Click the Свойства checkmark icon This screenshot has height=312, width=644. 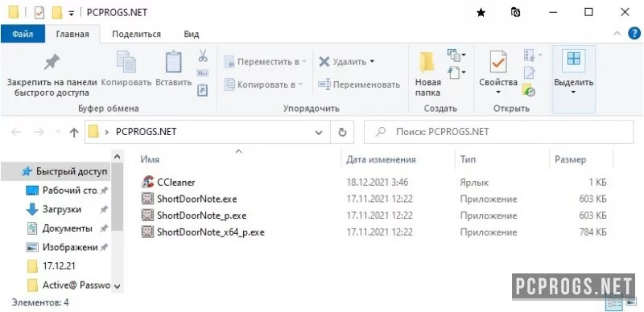498,63
